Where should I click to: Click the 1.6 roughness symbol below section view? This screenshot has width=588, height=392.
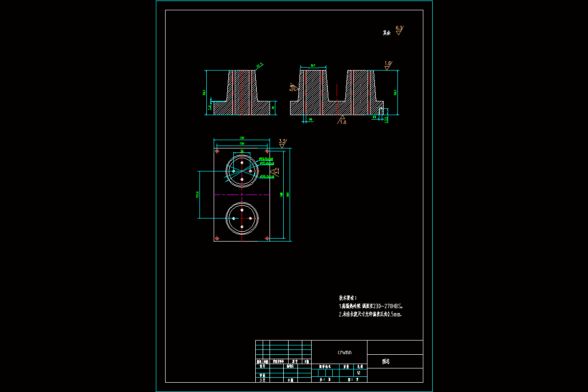click(x=343, y=120)
